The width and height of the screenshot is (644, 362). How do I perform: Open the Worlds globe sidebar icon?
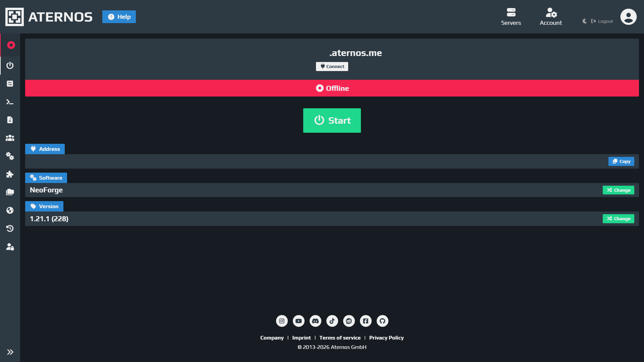click(10, 210)
